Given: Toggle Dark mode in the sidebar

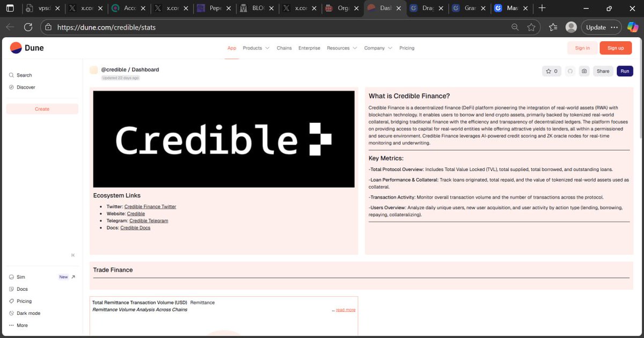Looking at the screenshot, I should (x=24, y=313).
